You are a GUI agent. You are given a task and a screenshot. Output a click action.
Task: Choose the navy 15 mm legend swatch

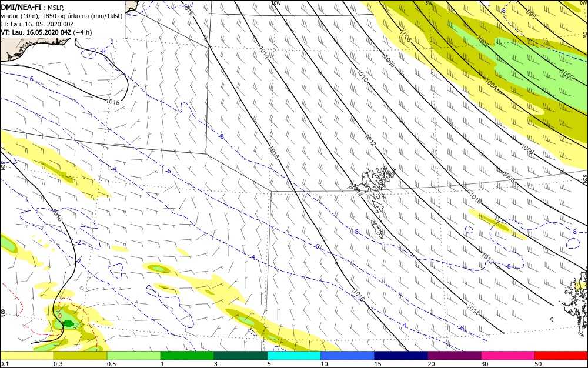click(x=401, y=356)
